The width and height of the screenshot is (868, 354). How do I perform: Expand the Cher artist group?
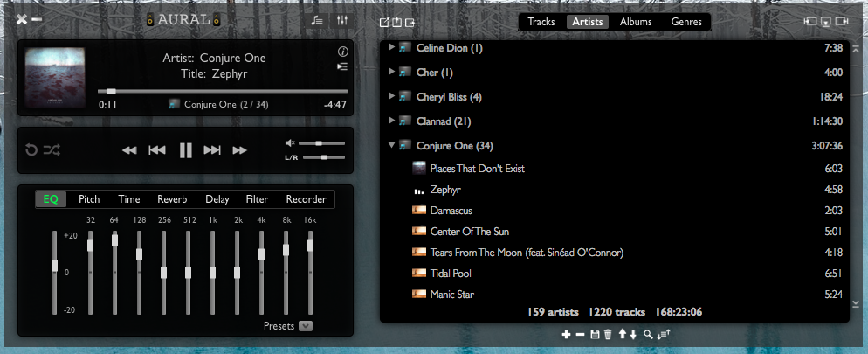coord(391,72)
